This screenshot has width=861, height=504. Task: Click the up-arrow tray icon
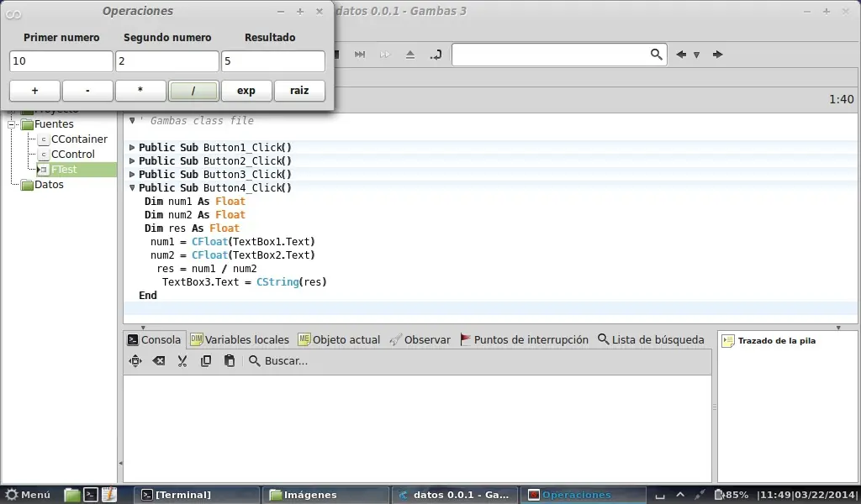point(679,495)
